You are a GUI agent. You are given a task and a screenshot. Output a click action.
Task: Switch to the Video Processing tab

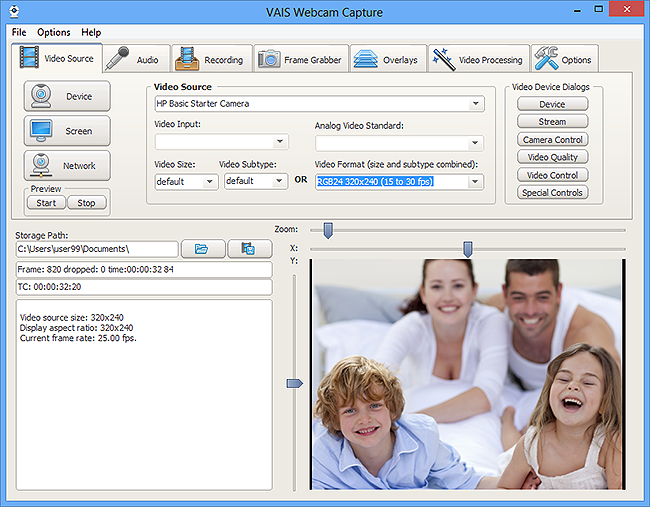pos(479,59)
